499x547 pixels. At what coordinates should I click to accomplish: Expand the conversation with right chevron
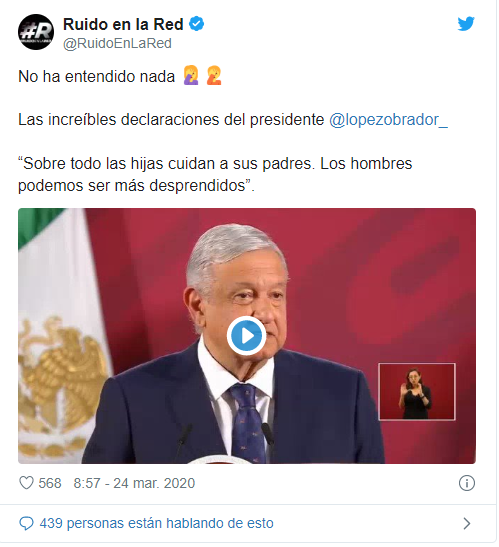click(x=467, y=523)
